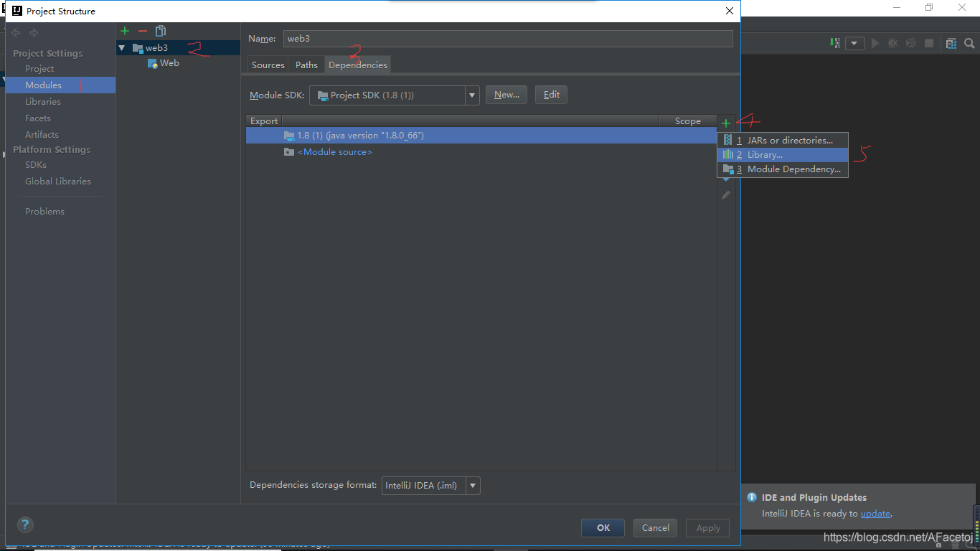Click the red minus to remove module
This screenshot has height=551, width=980.
point(143,31)
